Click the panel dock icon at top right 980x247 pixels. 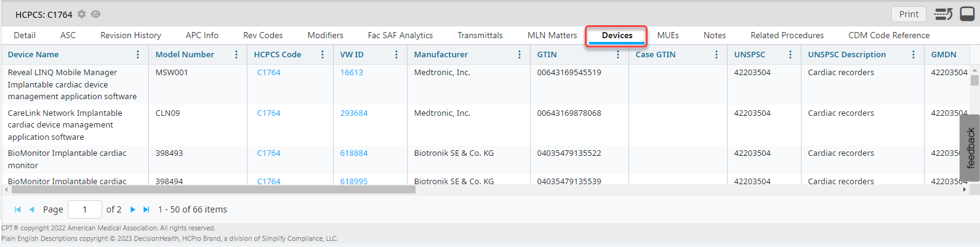967,14
